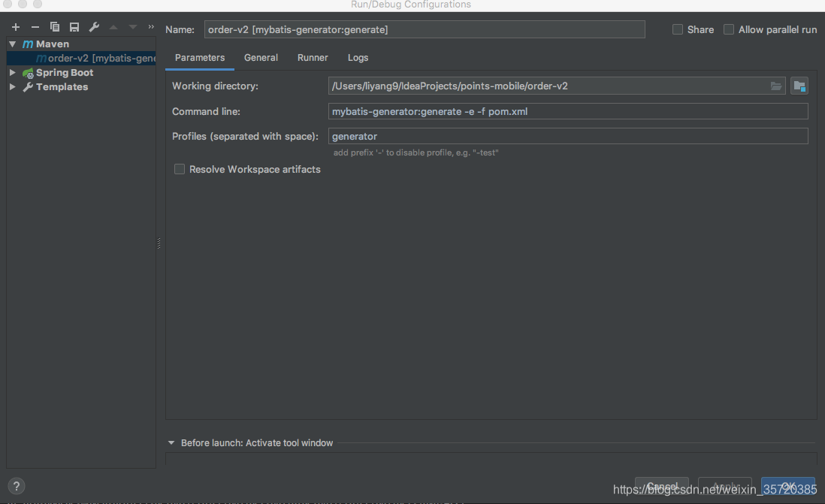This screenshot has height=504, width=825.
Task: Click the panel splitter handle dots
Action: [x=159, y=243]
